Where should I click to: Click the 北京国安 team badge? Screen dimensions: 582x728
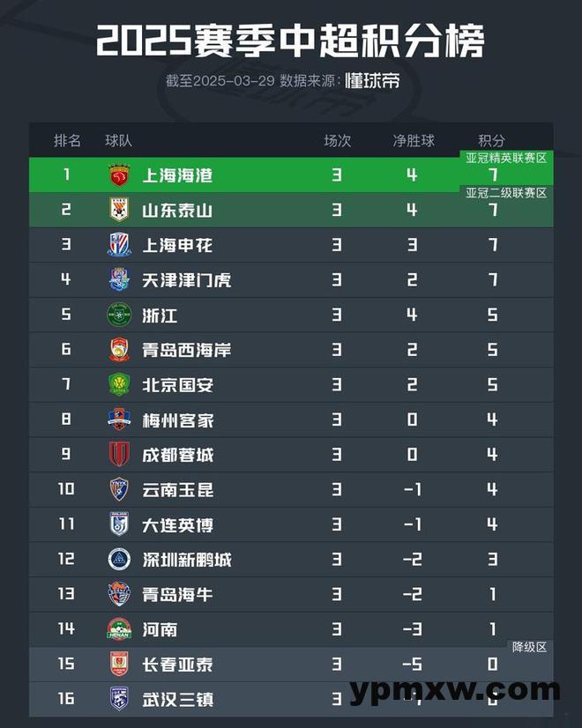[x=119, y=384]
